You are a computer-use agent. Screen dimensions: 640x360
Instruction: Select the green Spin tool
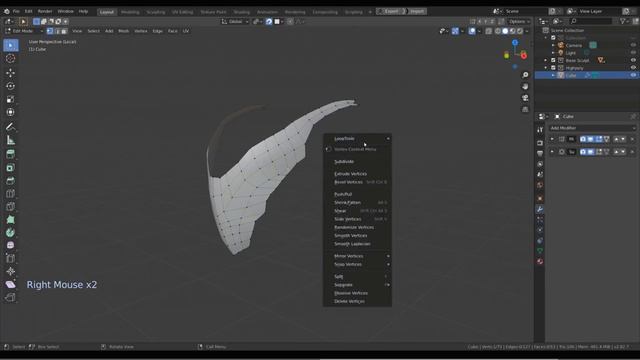tap(11, 233)
